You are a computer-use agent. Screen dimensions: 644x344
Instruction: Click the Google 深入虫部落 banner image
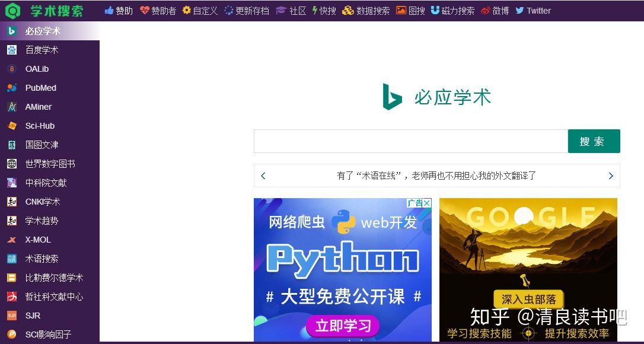[528, 270]
